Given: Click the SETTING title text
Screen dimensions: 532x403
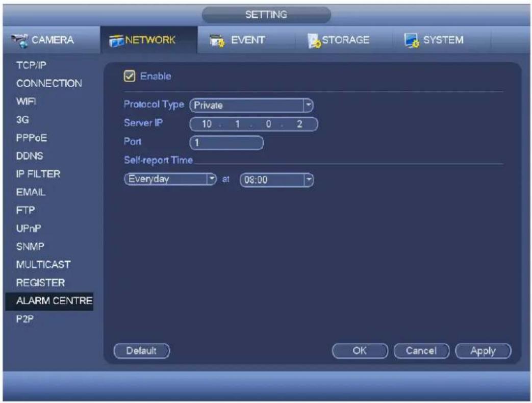Looking at the screenshot, I should [266, 15].
